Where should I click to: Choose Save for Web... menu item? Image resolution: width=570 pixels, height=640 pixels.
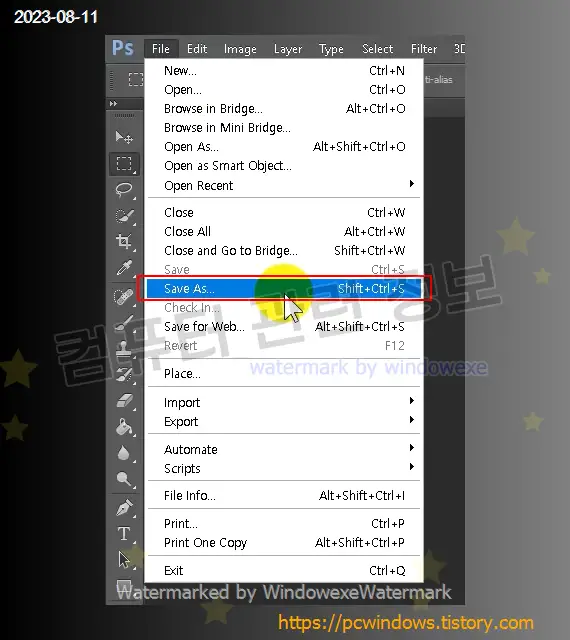(284, 327)
